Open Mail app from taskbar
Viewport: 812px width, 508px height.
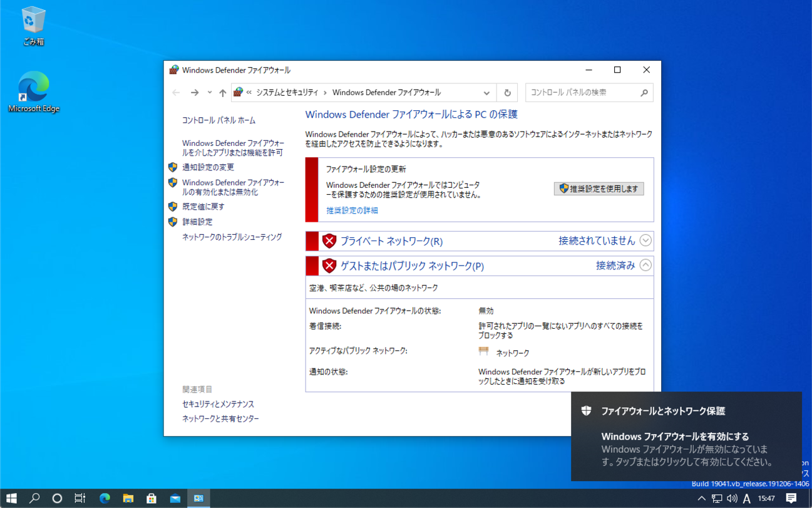click(175, 499)
